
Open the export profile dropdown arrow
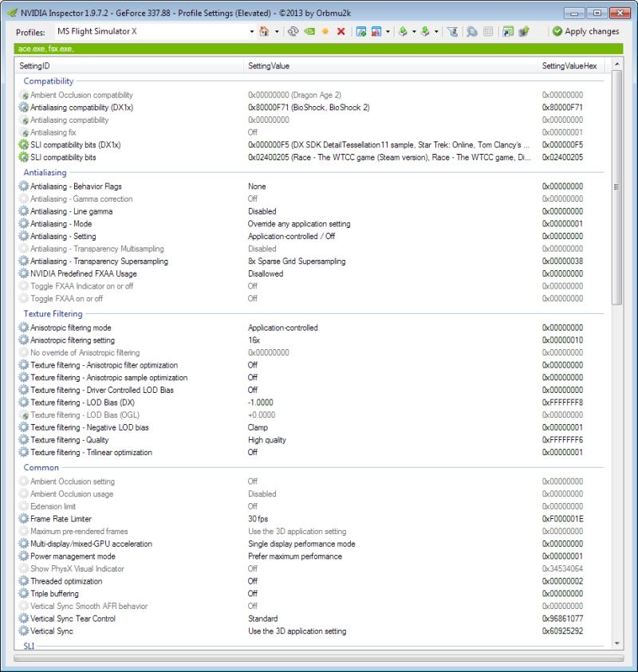pos(414,31)
